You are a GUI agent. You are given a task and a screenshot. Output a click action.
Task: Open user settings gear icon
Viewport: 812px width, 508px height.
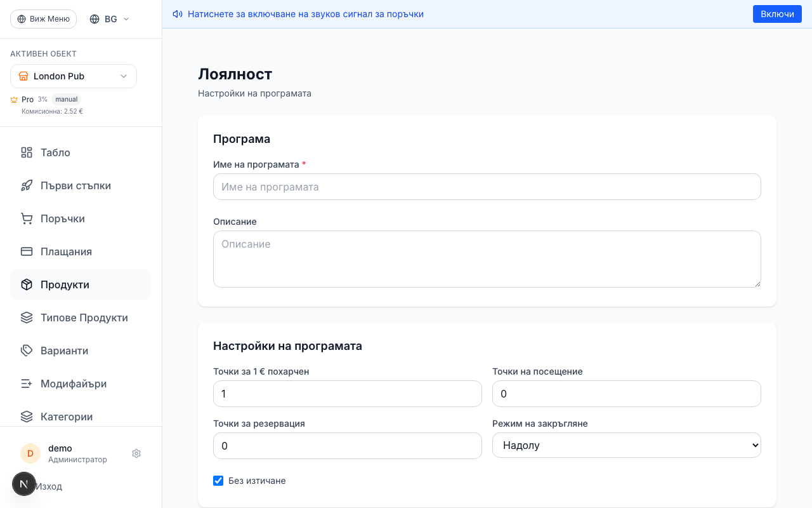(x=136, y=453)
